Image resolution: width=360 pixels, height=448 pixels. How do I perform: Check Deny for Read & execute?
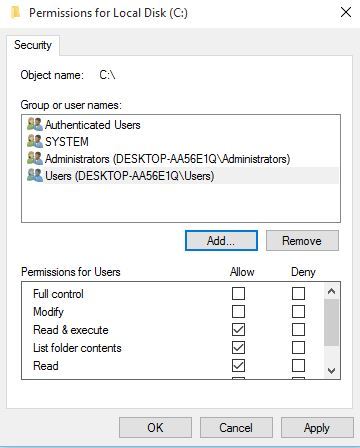tap(298, 330)
